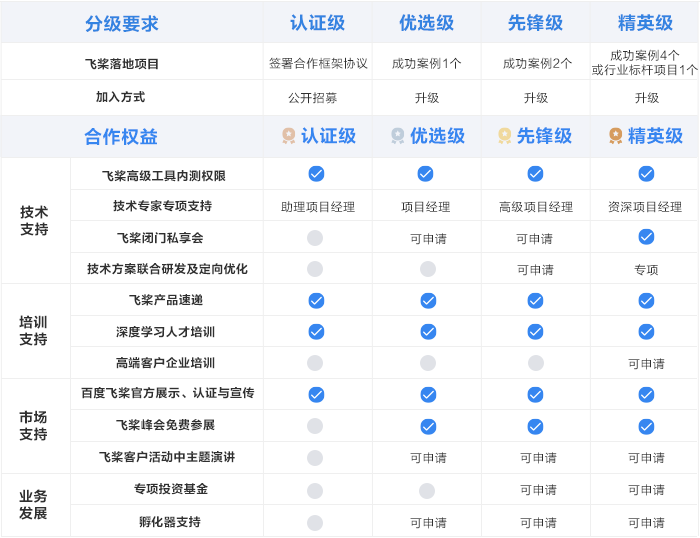Select the 签署合作框架协议 cell
Viewport: 700px width, 538px height.
click(318, 63)
